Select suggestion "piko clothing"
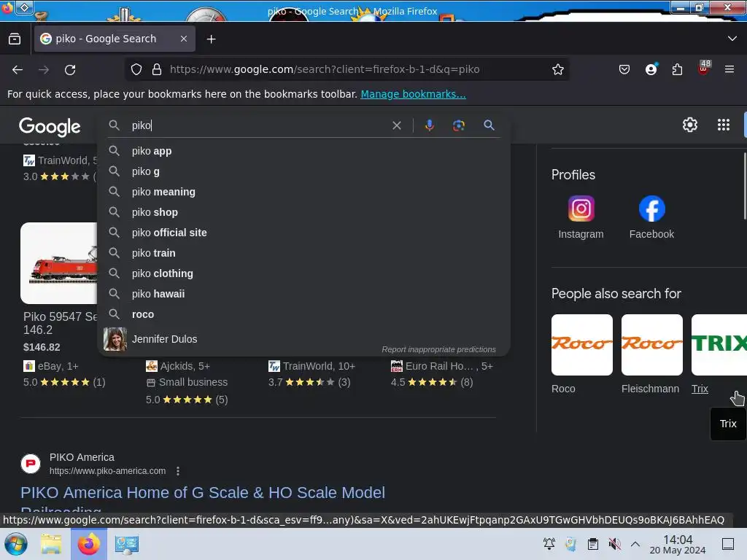This screenshot has width=747, height=560. [x=304, y=274]
